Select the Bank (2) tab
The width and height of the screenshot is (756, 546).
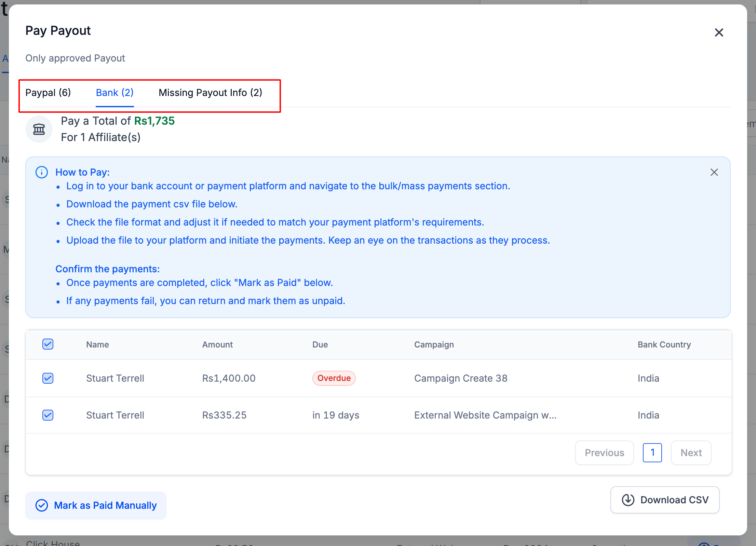[114, 93]
